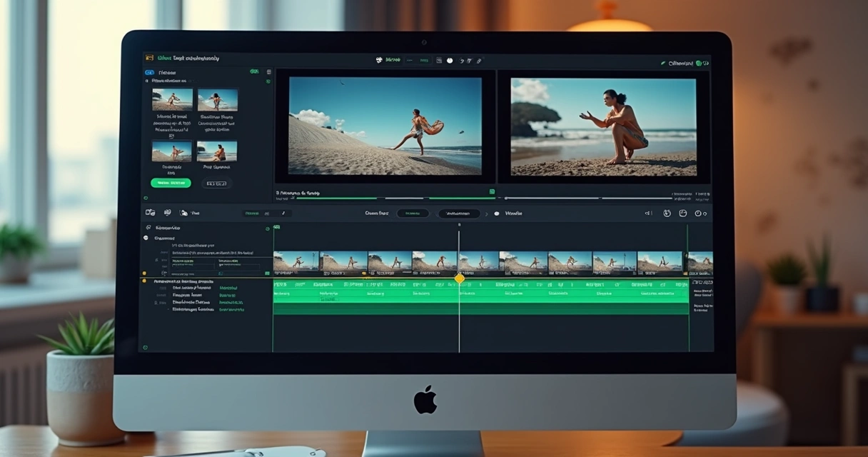868x457 pixels.
Task: Click the white circle icon in the top toolbar
Action: pos(450,61)
